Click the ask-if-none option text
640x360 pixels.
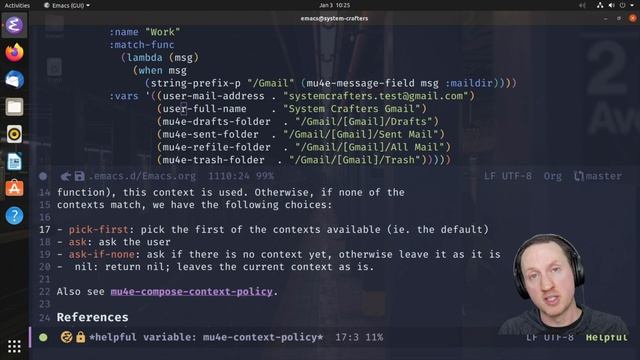102,254
